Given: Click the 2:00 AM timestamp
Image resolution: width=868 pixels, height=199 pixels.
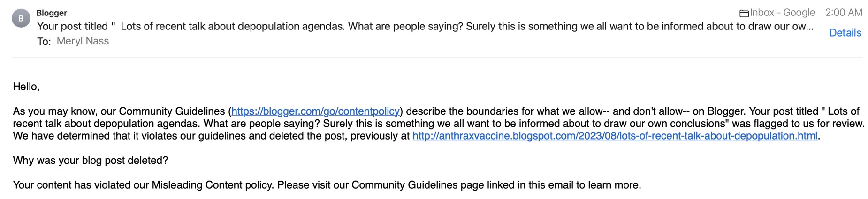Looking at the screenshot, I should click(x=844, y=13).
